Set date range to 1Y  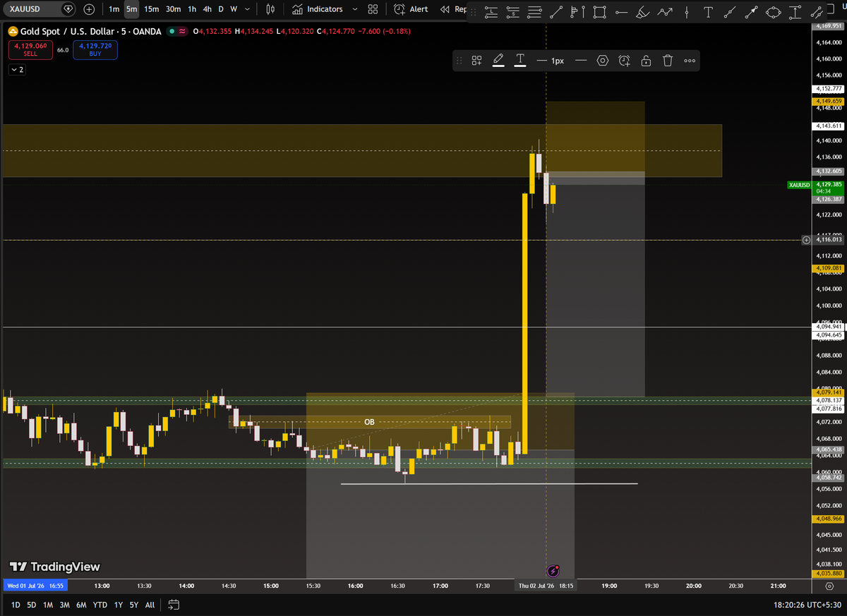tap(118, 605)
